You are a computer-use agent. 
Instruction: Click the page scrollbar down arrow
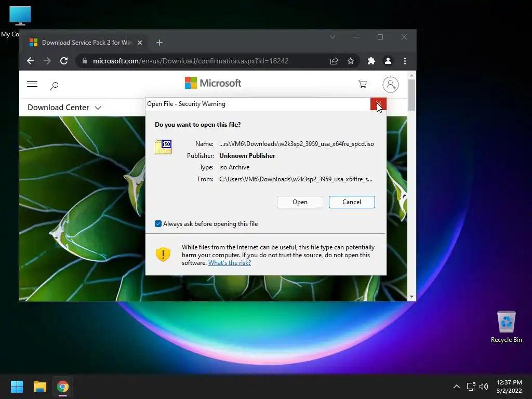tap(411, 297)
